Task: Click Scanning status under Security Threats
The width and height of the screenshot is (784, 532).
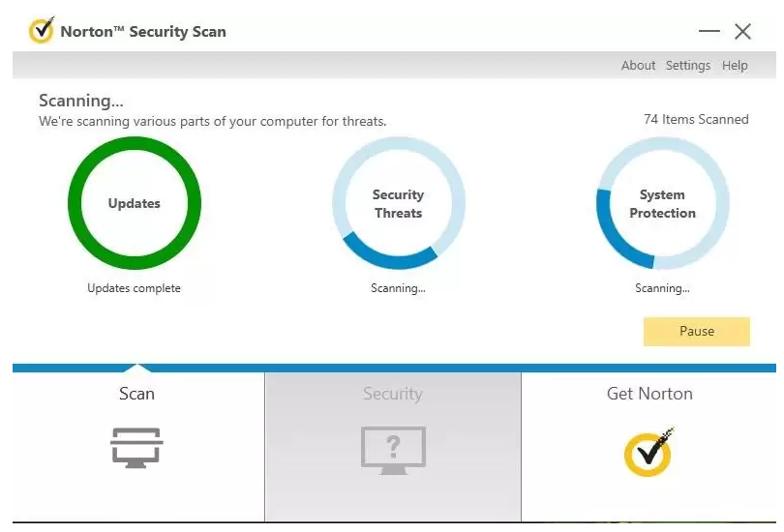Action: click(x=398, y=288)
